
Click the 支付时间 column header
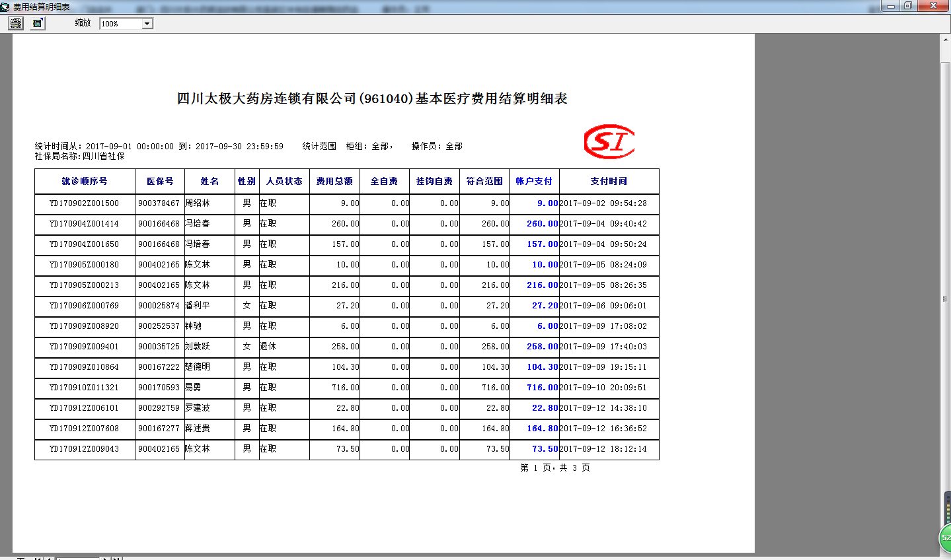click(x=609, y=181)
